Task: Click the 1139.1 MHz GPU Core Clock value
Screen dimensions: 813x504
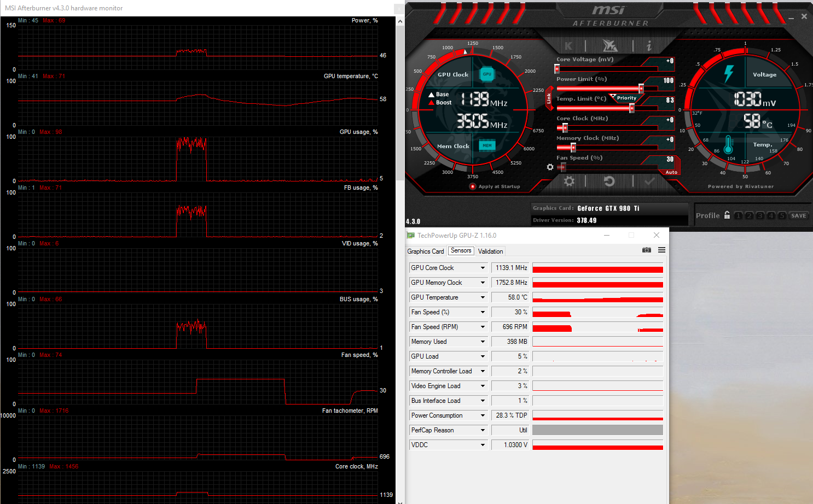Action: [510, 268]
